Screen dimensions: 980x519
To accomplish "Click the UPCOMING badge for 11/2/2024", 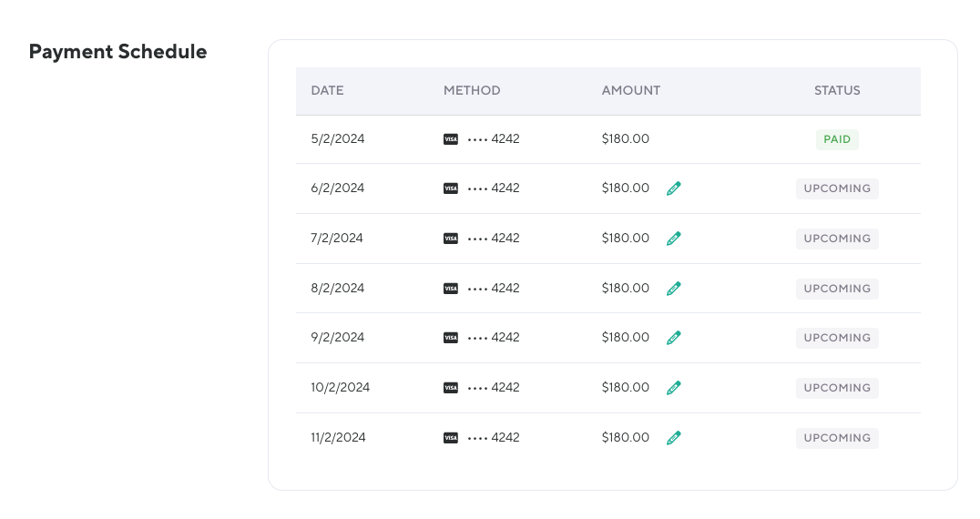I will click(x=837, y=438).
